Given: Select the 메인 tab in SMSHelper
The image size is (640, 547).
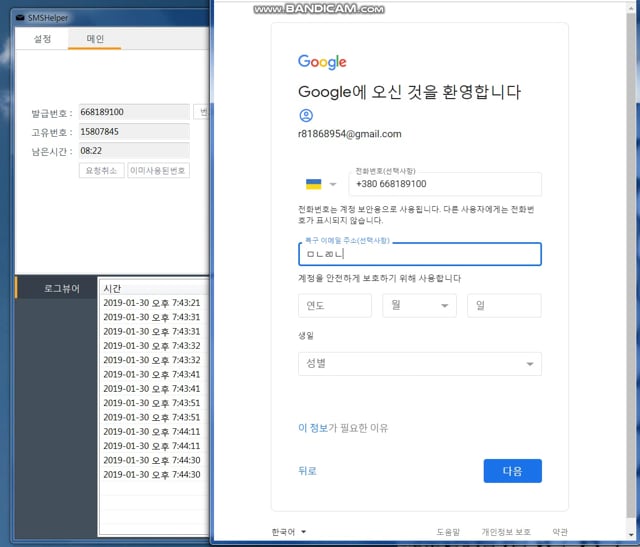Looking at the screenshot, I should (95, 39).
